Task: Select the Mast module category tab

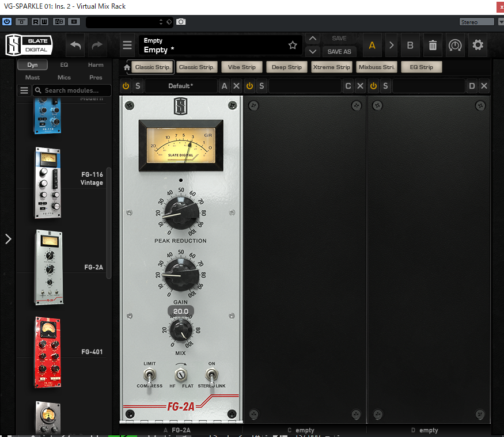Action: [x=32, y=77]
